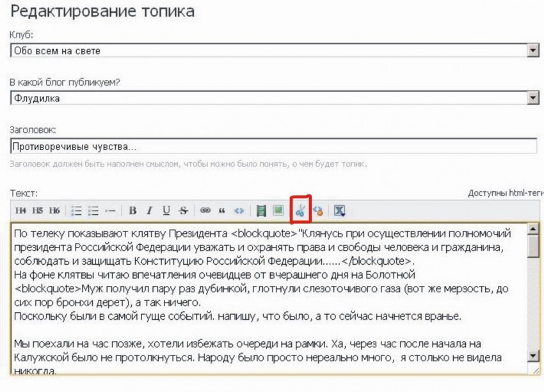
Task: Toggle bold formatting
Action: pos(132,210)
